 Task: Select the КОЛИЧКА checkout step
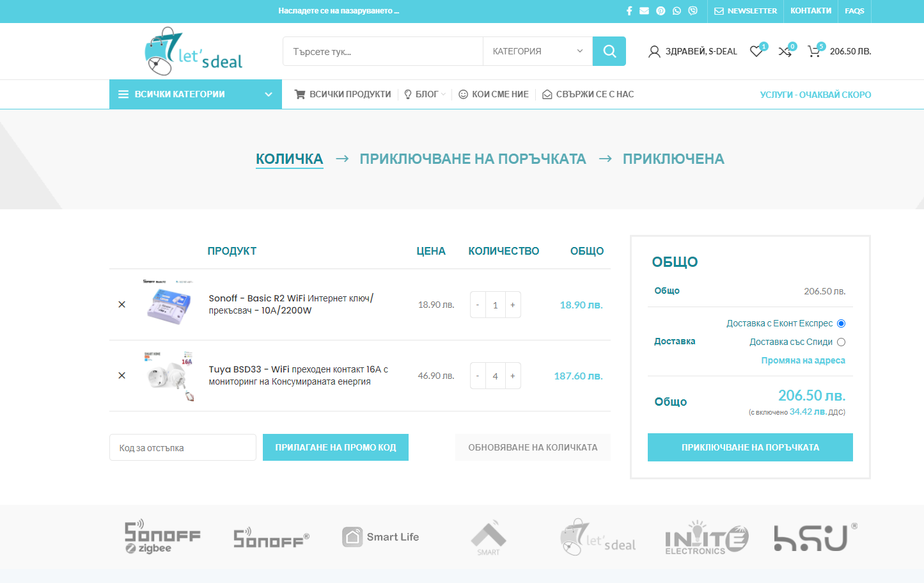pyautogui.click(x=290, y=159)
